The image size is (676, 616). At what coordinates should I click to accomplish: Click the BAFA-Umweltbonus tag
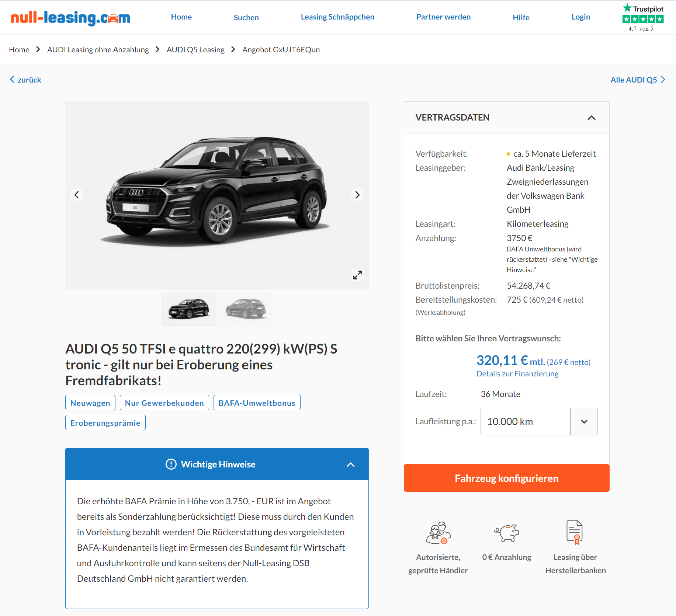pyautogui.click(x=257, y=403)
